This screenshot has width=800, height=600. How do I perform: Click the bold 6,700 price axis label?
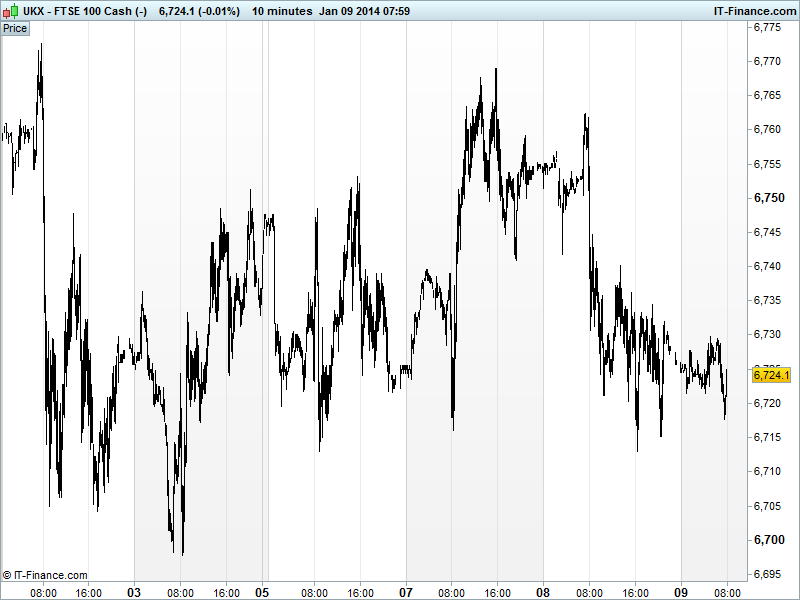767,540
